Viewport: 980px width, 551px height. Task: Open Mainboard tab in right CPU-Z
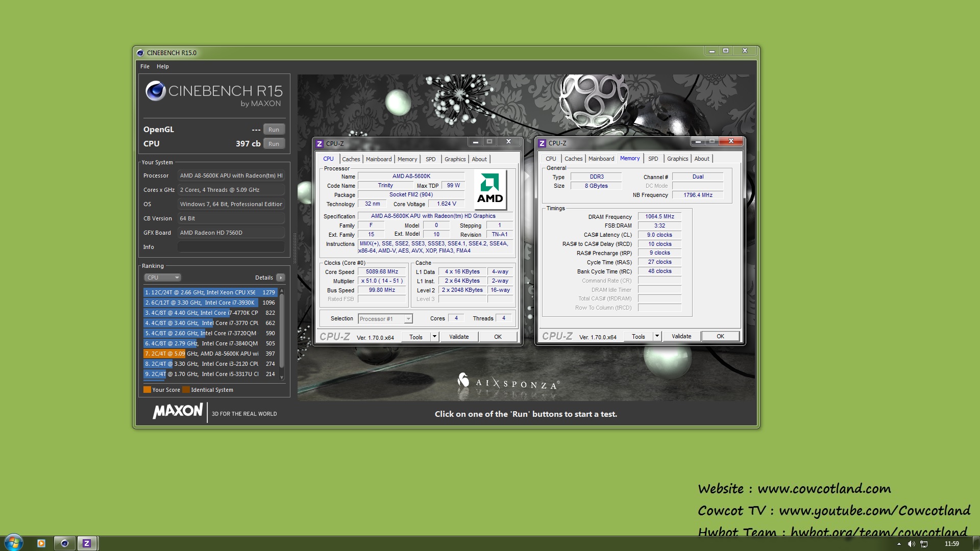click(x=601, y=159)
